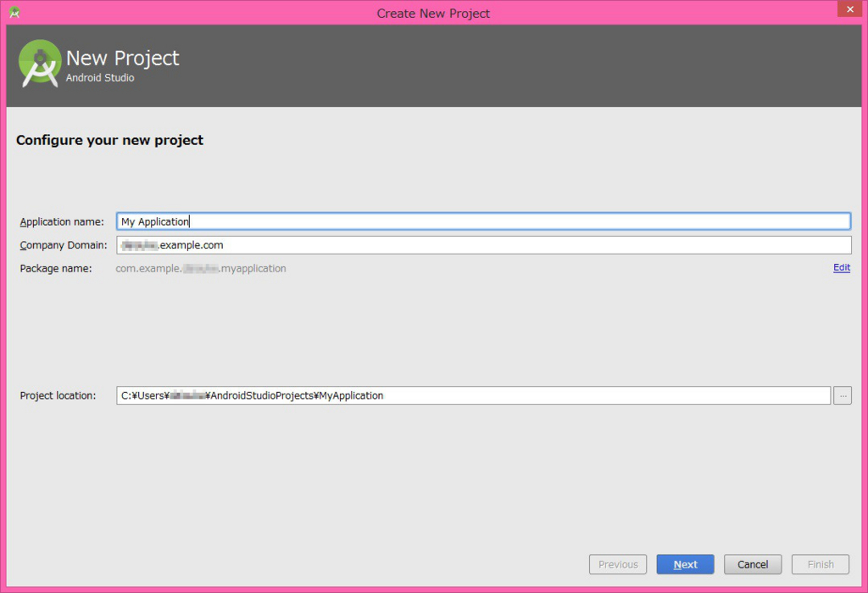Click the Android icon in the title bar
The height and width of the screenshot is (593, 868).
[14, 12]
